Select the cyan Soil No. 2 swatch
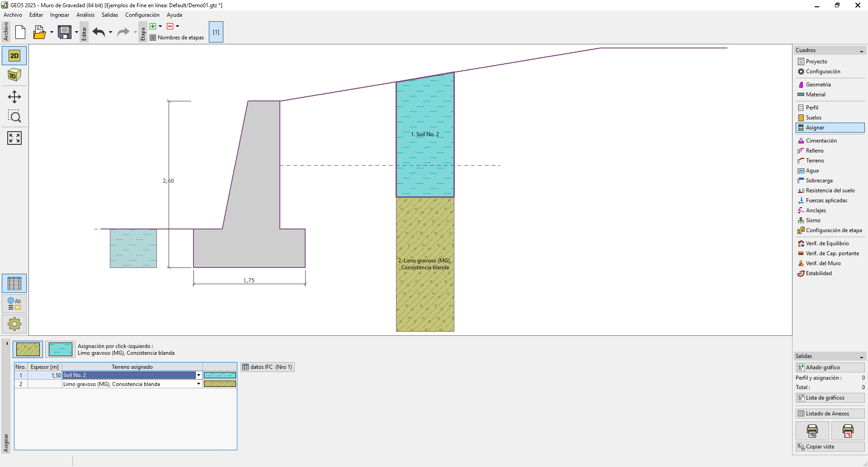Image resolution: width=868 pixels, height=467 pixels. [60, 349]
